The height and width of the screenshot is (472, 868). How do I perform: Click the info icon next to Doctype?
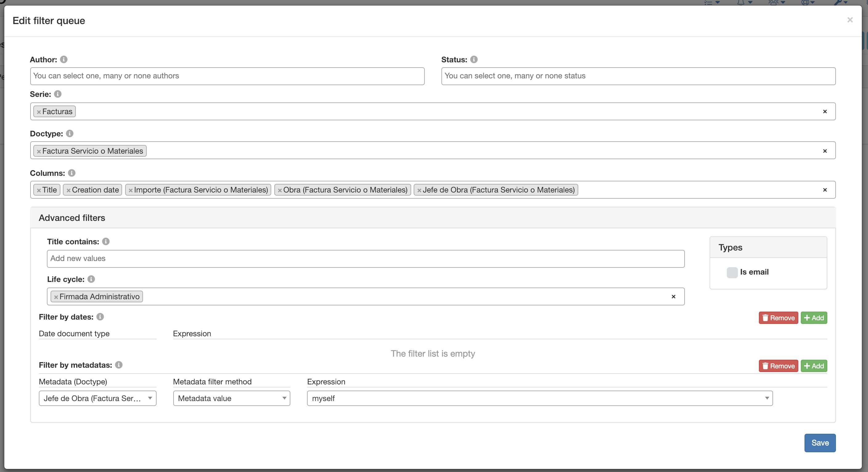click(x=71, y=134)
